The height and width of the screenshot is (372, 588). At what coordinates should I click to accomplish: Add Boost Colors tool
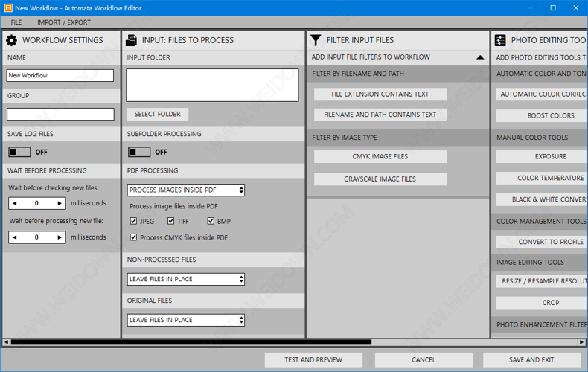tap(542, 115)
